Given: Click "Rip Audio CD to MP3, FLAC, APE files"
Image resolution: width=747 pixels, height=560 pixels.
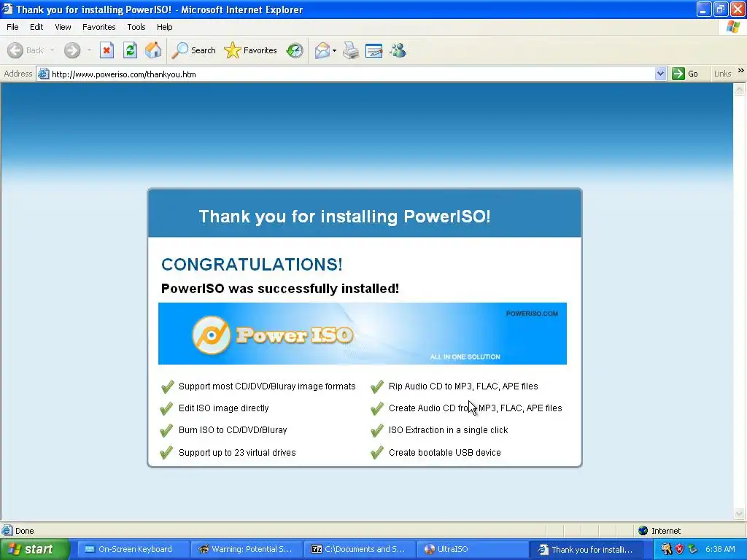Looking at the screenshot, I should (x=463, y=386).
